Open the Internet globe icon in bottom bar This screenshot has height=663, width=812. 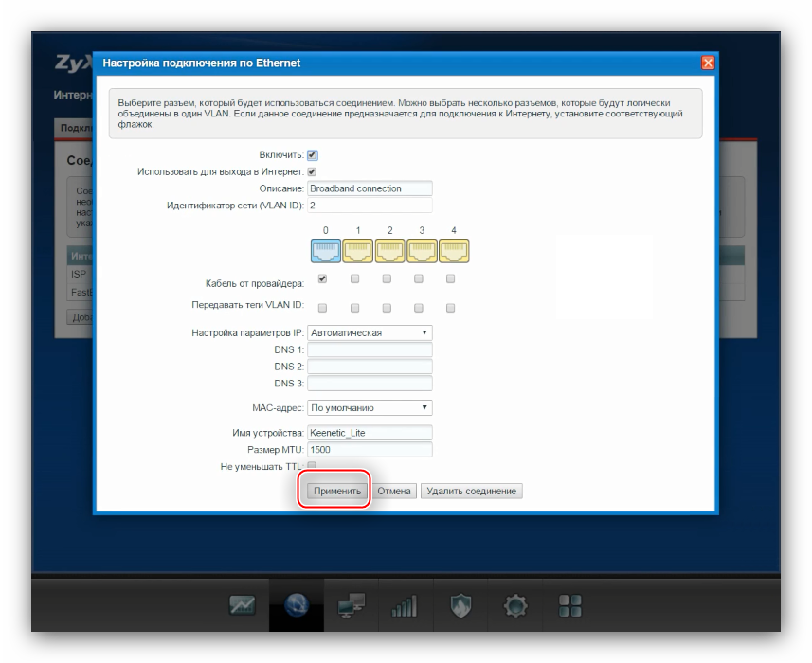(x=297, y=605)
